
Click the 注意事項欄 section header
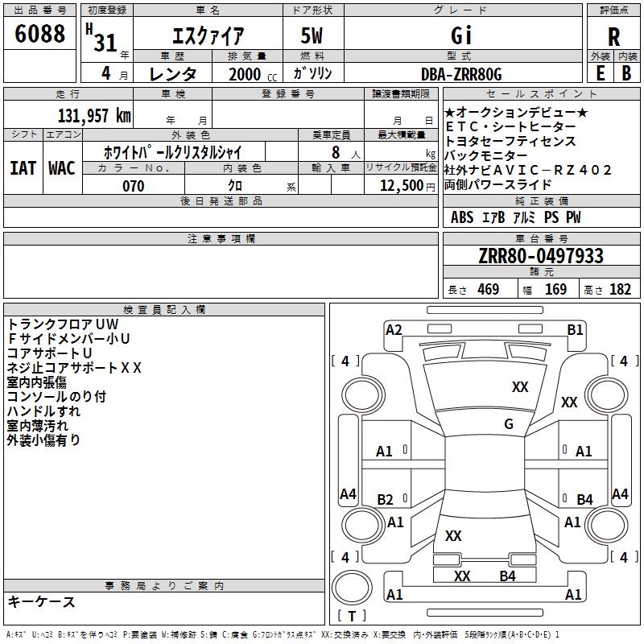tap(221, 238)
